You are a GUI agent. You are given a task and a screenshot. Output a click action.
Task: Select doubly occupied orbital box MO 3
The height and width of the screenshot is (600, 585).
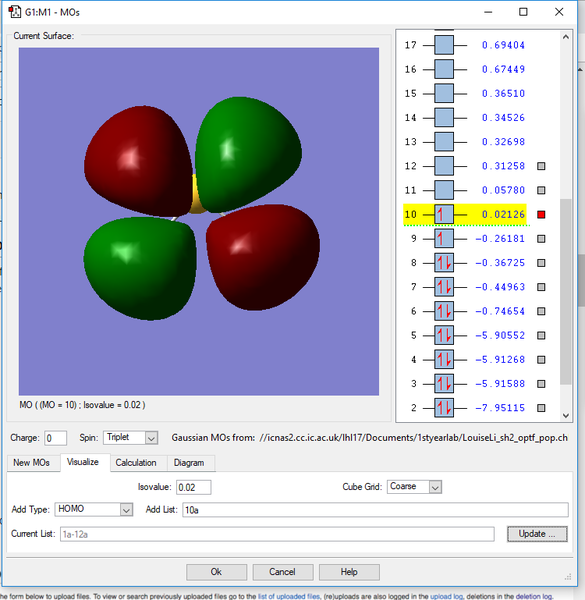point(444,384)
